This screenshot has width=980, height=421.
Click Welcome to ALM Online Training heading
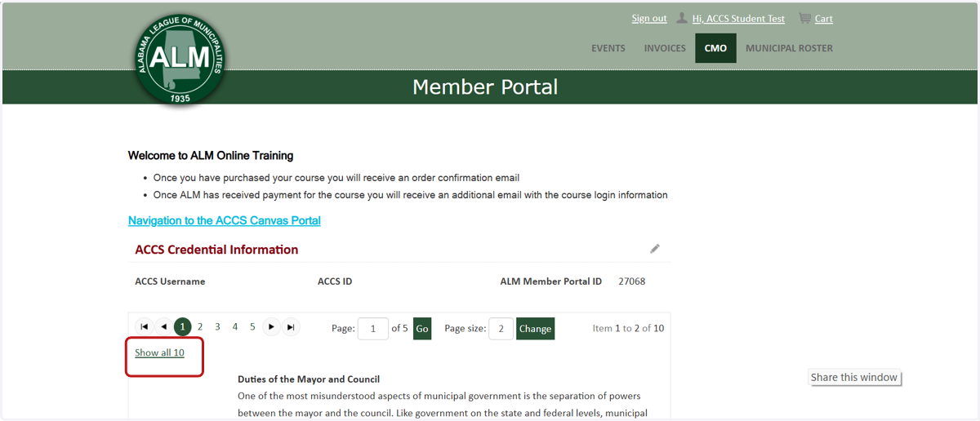tap(211, 156)
